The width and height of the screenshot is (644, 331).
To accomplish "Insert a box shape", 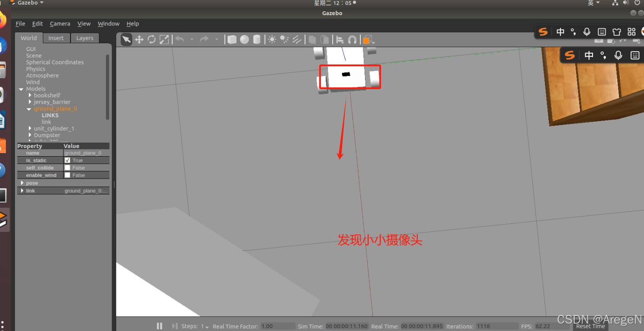I will pyautogui.click(x=232, y=40).
